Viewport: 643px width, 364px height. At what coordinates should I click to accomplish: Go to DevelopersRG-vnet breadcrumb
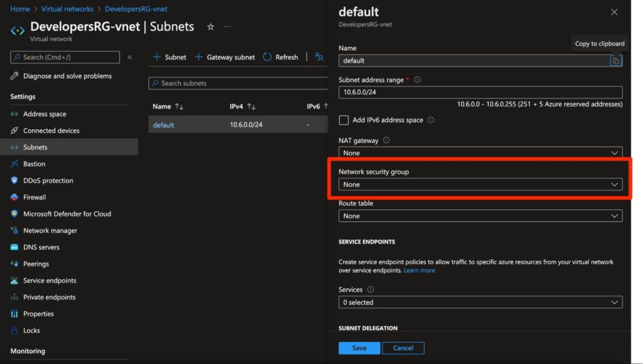click(136, 9)
